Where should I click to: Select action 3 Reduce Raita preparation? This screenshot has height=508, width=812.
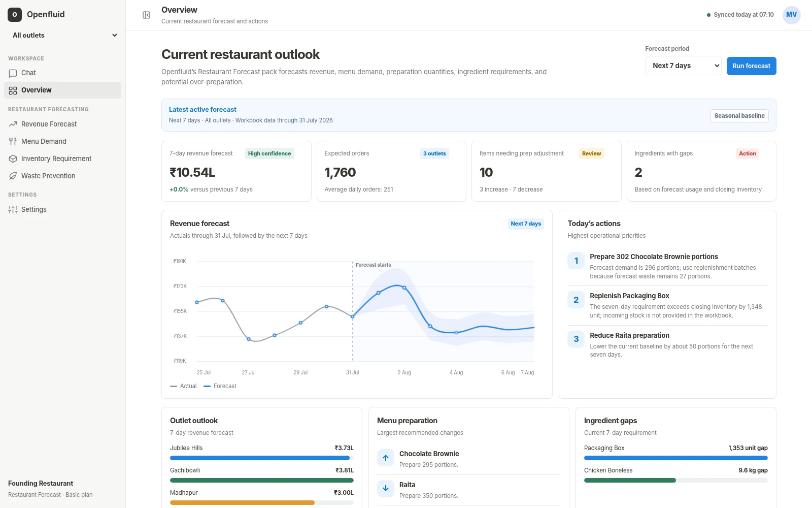point(667,344)
